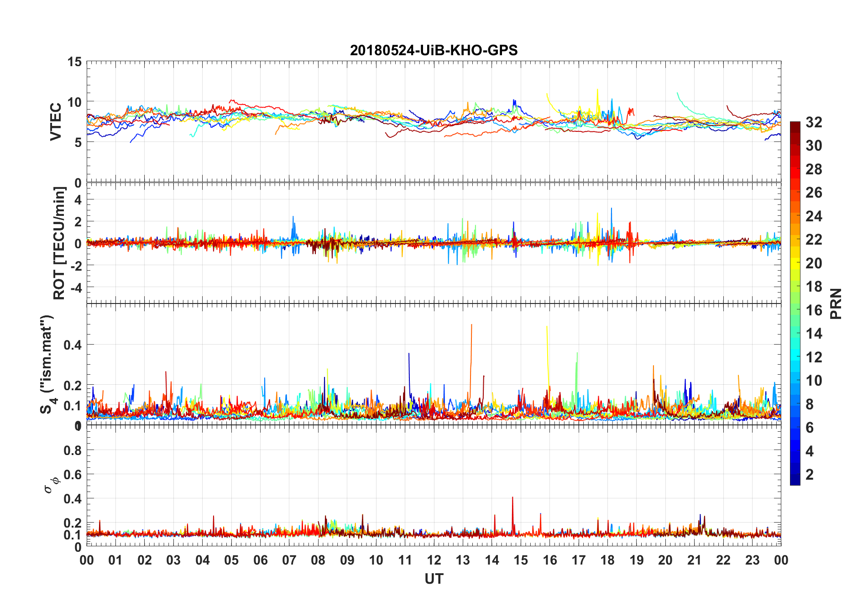Click VTEC axis tick value 15
The height and width of the screenshot is (607, 868).
point(74,62)
